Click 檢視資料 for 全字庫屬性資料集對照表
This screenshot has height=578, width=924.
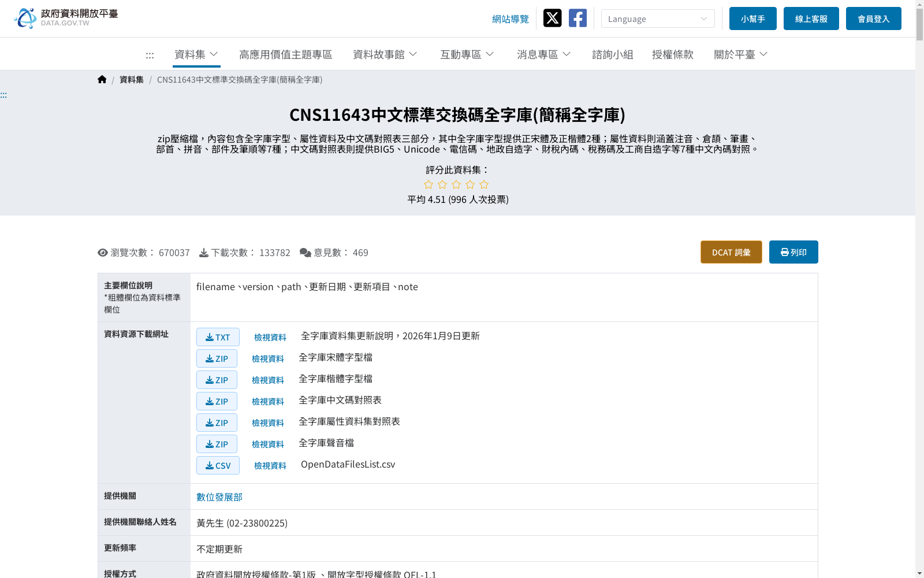coord(268,423)
